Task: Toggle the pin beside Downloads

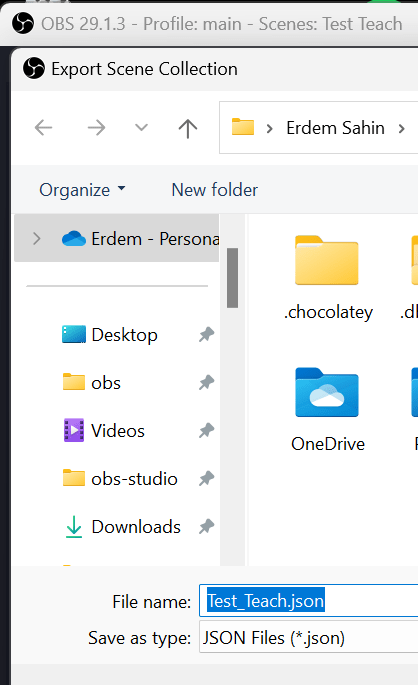Action: pos(206,527)
